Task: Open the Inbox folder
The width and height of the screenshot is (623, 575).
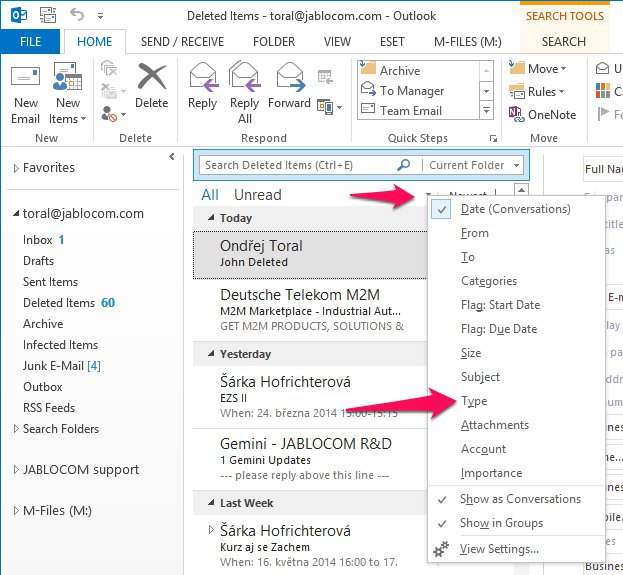Action: (38, 240)
